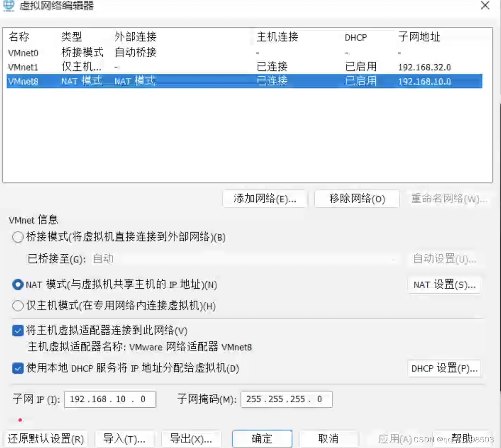Click the DHCP column header
This screenshot has width=501, height=448.
[355, 38]
